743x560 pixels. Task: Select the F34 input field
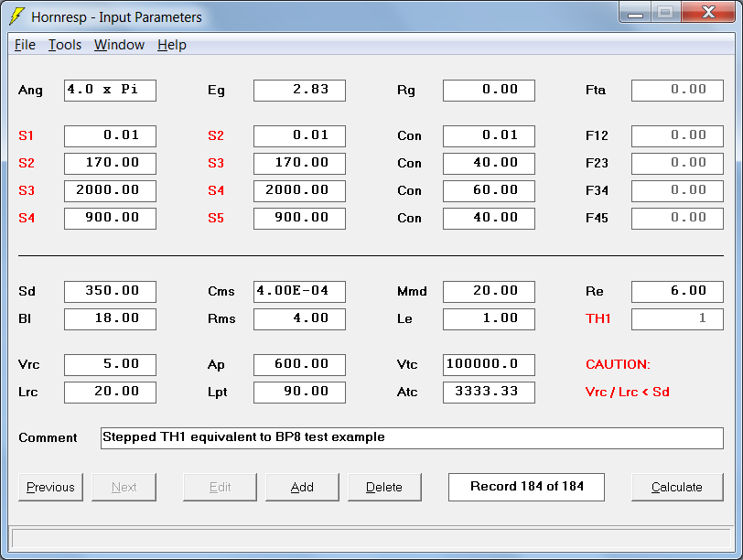point(678,191)
